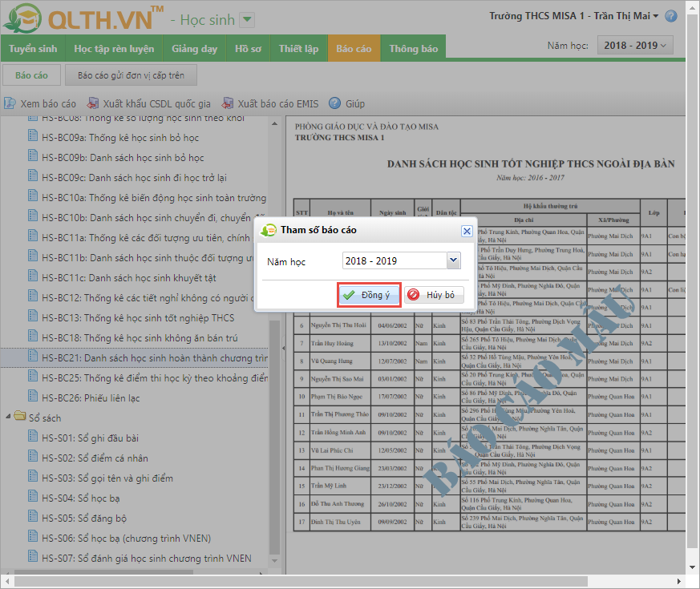Select report HS-BC09b document icon
This screenshot has height=589, width=700.
tap(33, 155)
